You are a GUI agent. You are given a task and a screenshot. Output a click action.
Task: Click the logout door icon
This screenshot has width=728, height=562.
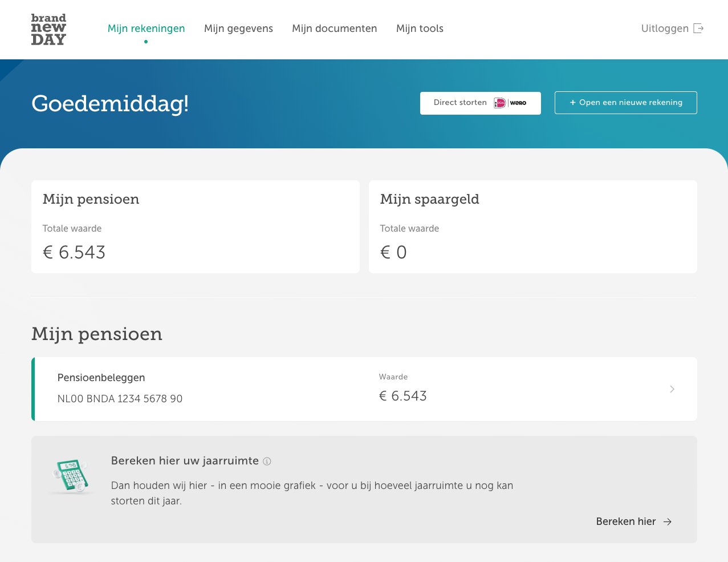click(698, 29)
